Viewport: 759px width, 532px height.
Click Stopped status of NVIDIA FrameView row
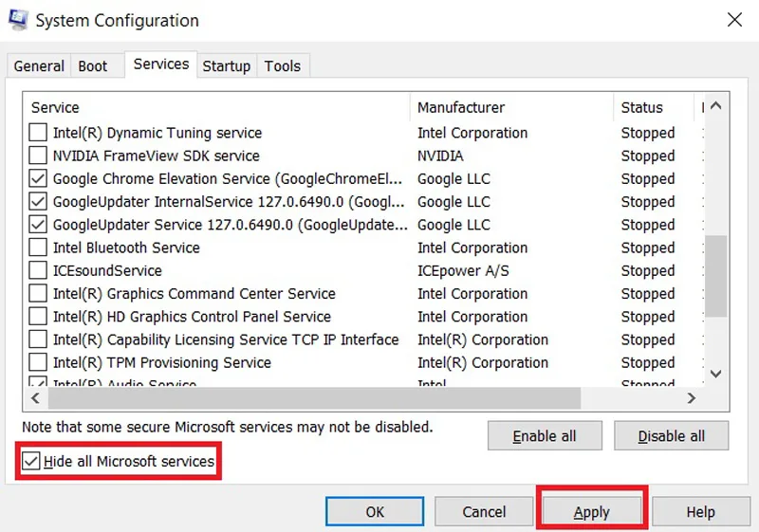point(648,156)
